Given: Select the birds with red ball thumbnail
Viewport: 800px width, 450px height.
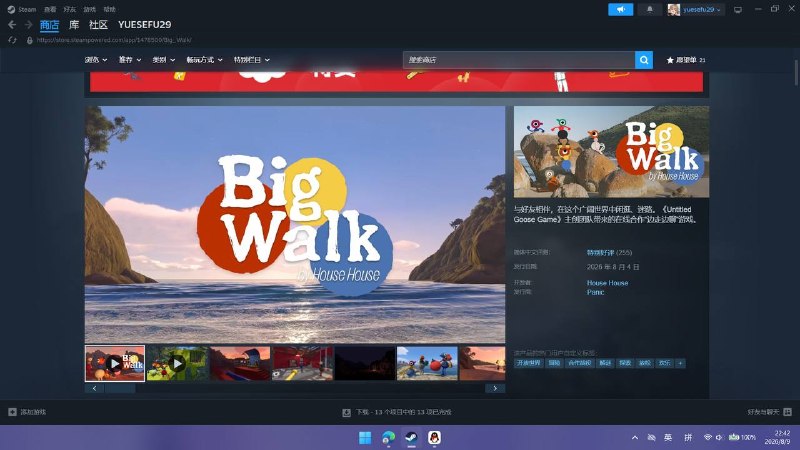Looking at the screenshot, I should (427, 363).
